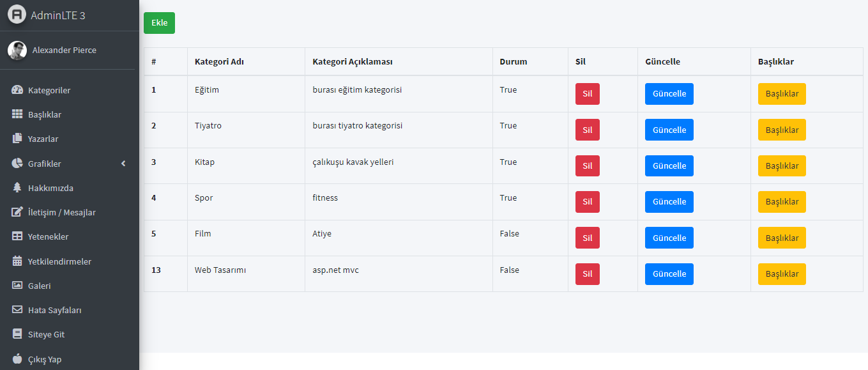868x370 pixels.
Task: Click Güncelle for the Spor row
Action: tap(669, 202)
